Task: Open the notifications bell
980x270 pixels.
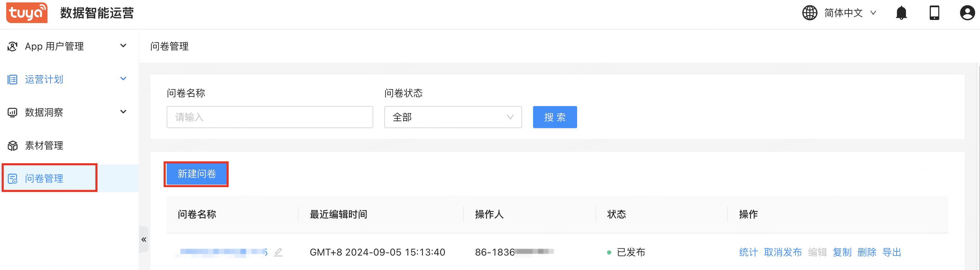Action: (x=901, y=13)
